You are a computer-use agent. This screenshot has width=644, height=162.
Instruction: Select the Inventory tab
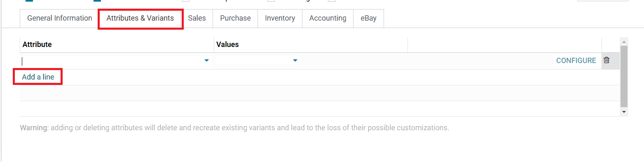280,18
